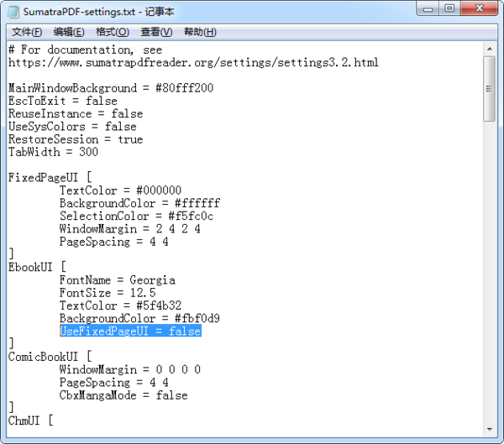This screenshot has height=444, width=504.
Task: Click the ComicBookUI [ section header
Action: pos(50,357)
